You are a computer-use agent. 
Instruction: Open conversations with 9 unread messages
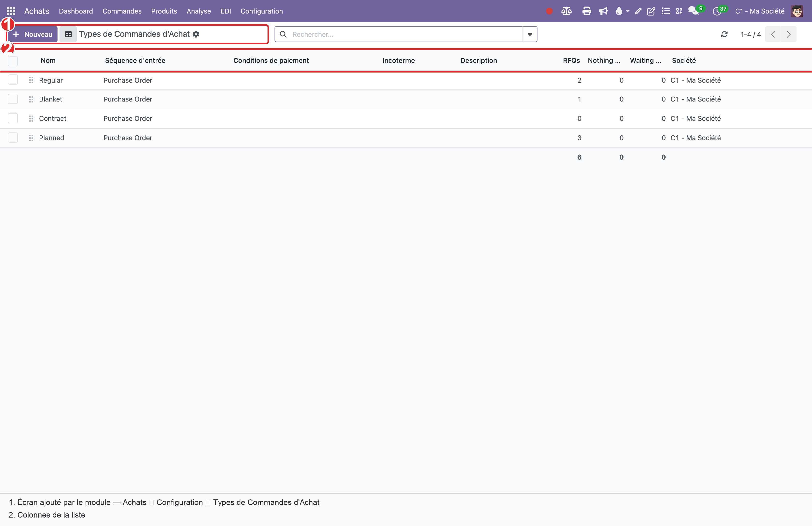click(696, 10)
